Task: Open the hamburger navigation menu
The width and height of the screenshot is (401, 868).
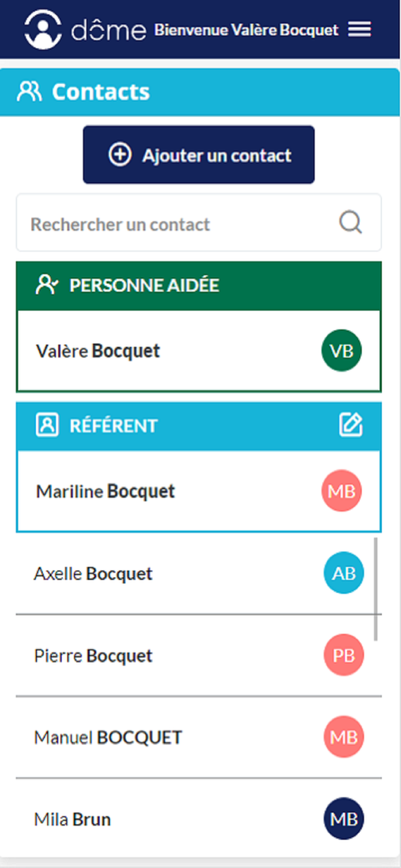Action: (359, 30)
